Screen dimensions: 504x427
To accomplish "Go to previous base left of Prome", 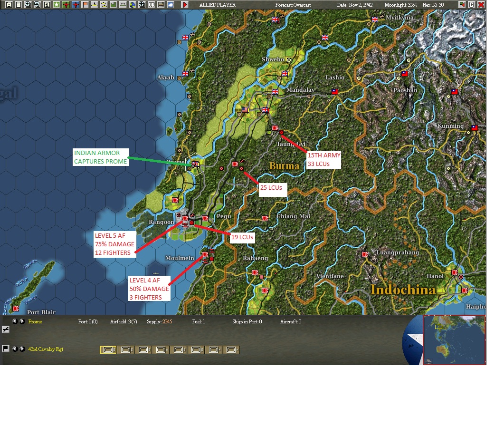I will [15, 321].
